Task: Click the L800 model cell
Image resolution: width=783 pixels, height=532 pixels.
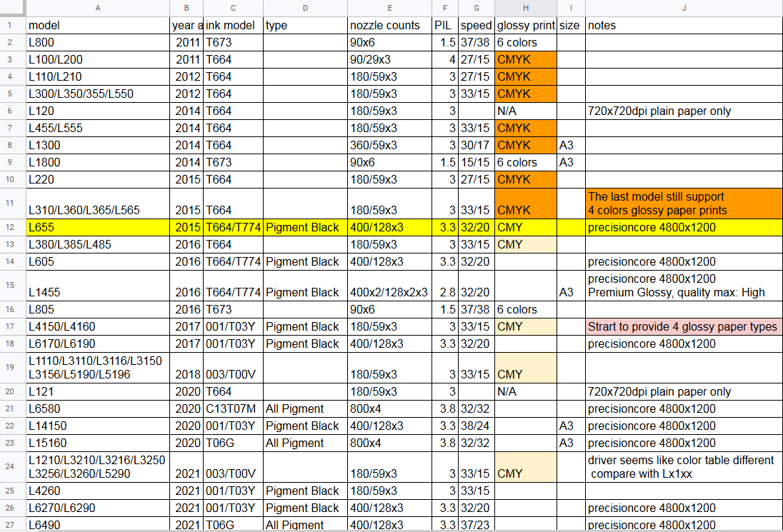Action: (x=97, y=42)
